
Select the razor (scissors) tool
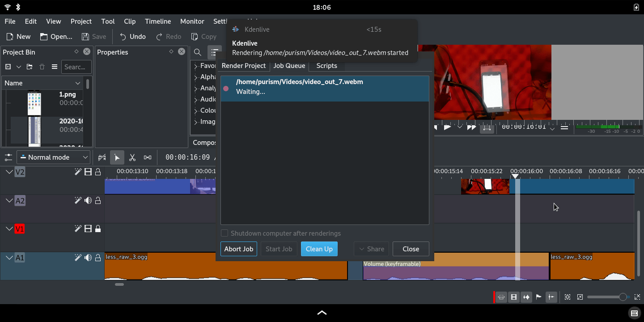132,157
